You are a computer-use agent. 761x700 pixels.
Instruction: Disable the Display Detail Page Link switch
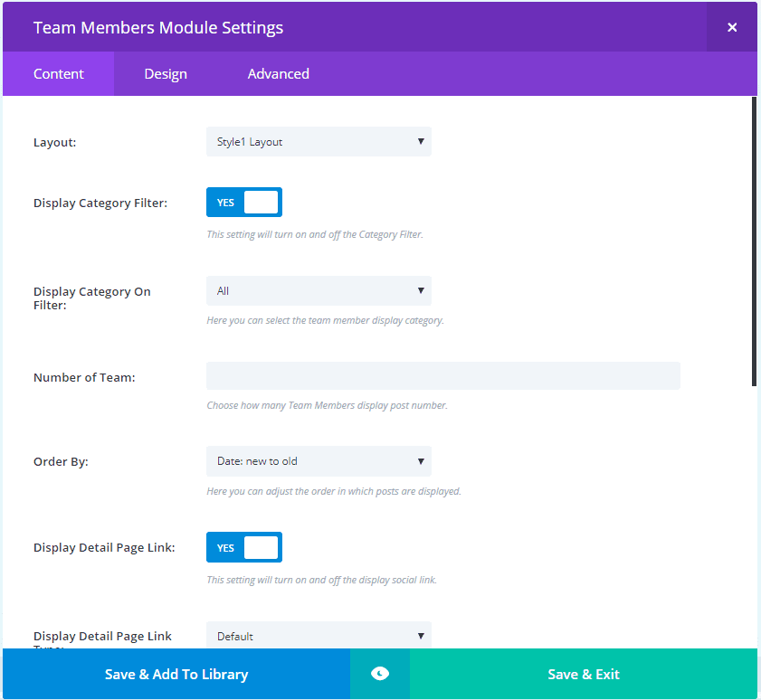click(x=244, y=547)
